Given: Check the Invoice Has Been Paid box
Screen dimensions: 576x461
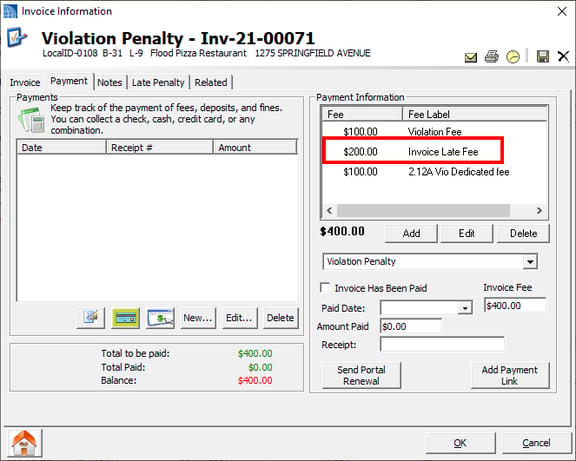Looking at the screenshot, I should tap(325, 287).
